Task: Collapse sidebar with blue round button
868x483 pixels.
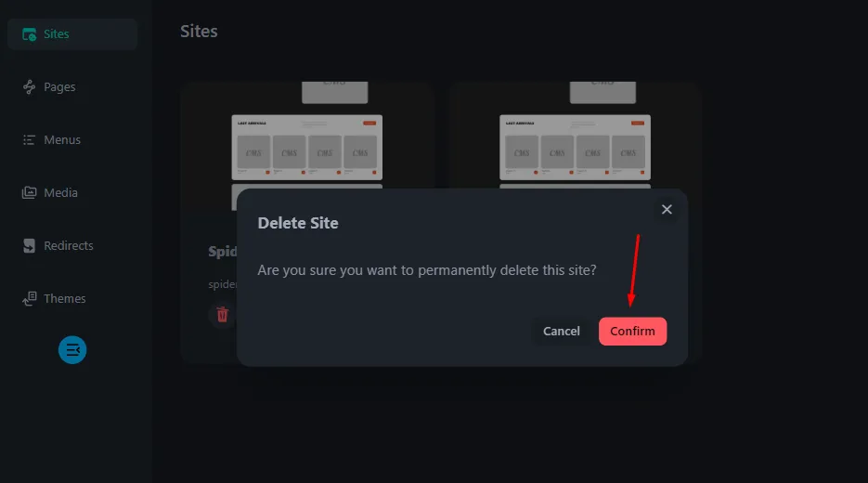Action: pyautogui.click(x=72, y=350)
